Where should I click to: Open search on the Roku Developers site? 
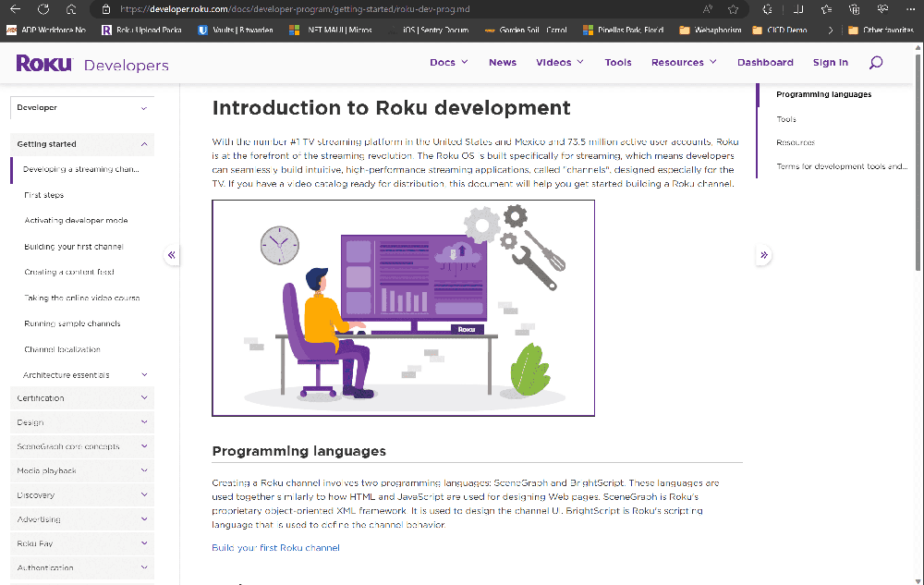click(875, 62)
